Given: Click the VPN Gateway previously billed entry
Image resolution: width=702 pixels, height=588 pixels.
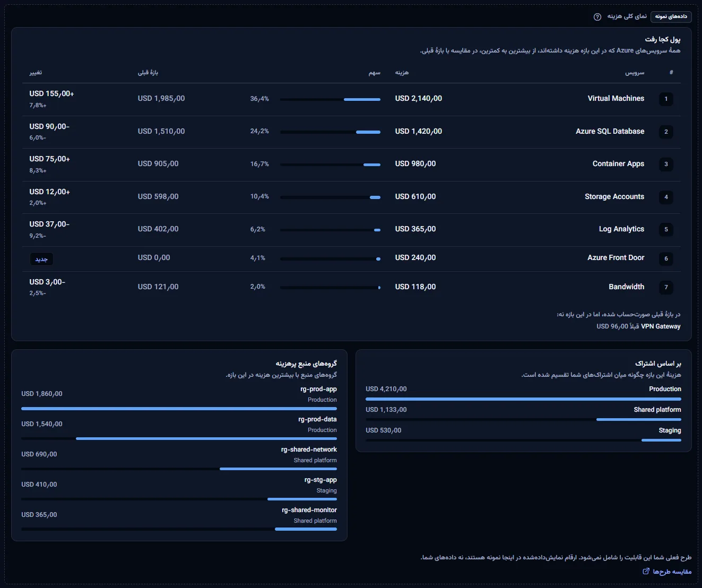Looking at the screenshot, I should [638, 326].
